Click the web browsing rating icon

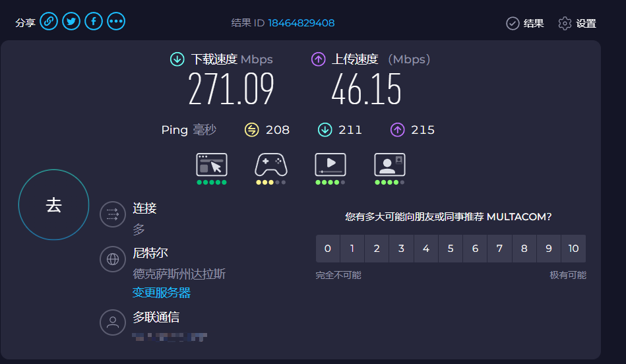[212, 165]
